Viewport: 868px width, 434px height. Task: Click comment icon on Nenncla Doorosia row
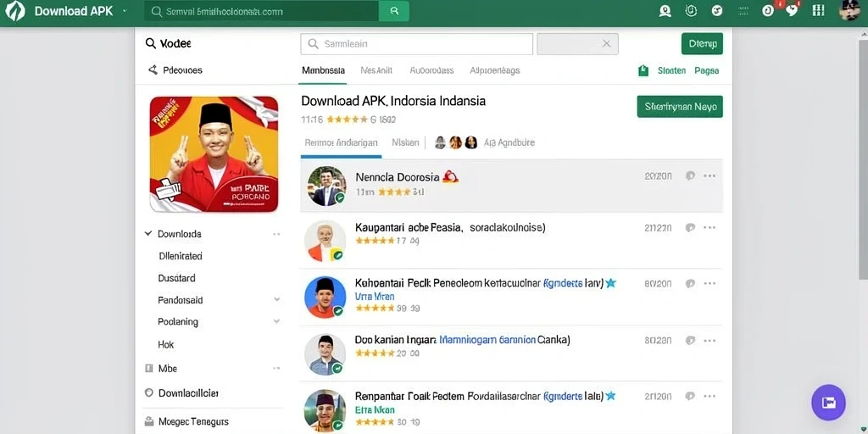[690, 176]
